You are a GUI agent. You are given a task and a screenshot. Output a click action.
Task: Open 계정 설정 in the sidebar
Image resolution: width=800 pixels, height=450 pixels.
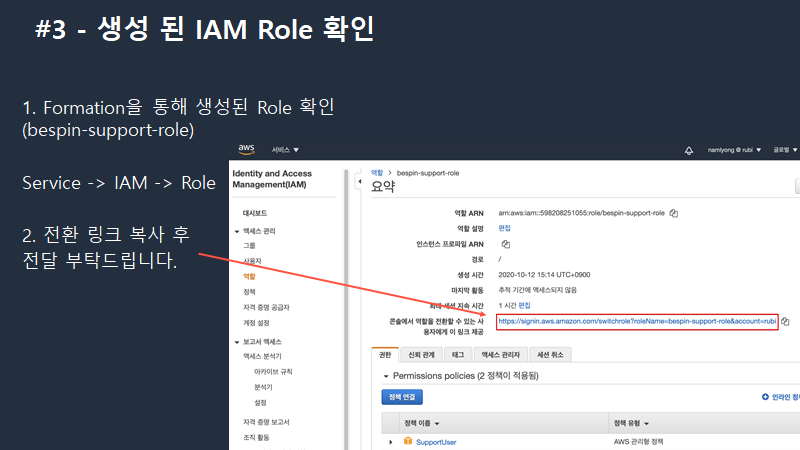[x=256, y=322]
